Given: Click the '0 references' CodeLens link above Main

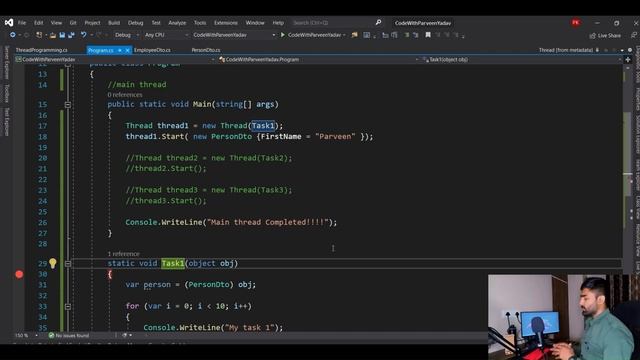Looking at the screenshot, I should tap(125, 95).
